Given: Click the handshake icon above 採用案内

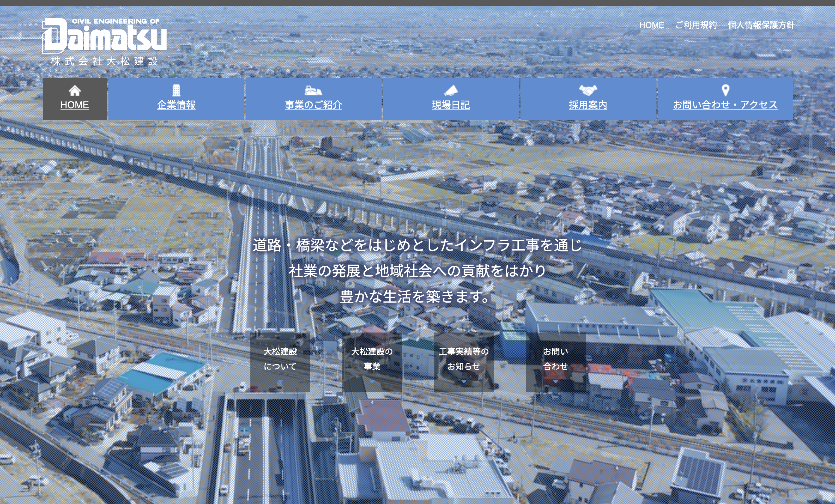Looking at the screenshot, I should 588,90.
